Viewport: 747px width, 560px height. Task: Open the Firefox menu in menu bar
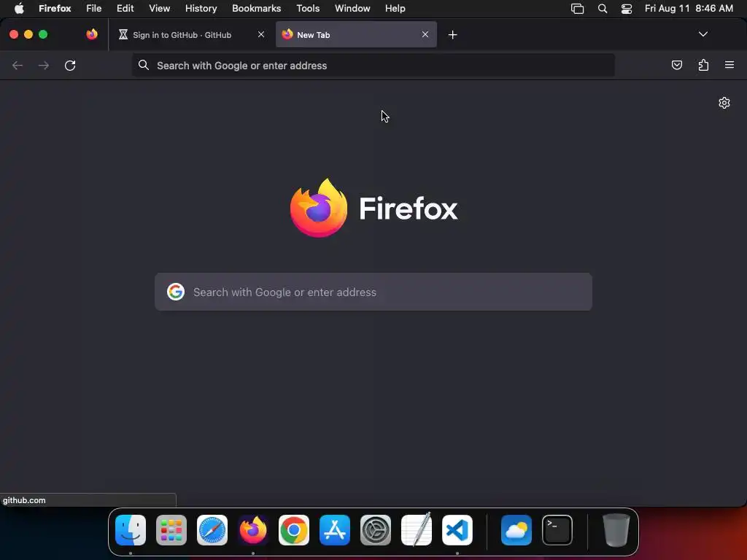[55, 8]
